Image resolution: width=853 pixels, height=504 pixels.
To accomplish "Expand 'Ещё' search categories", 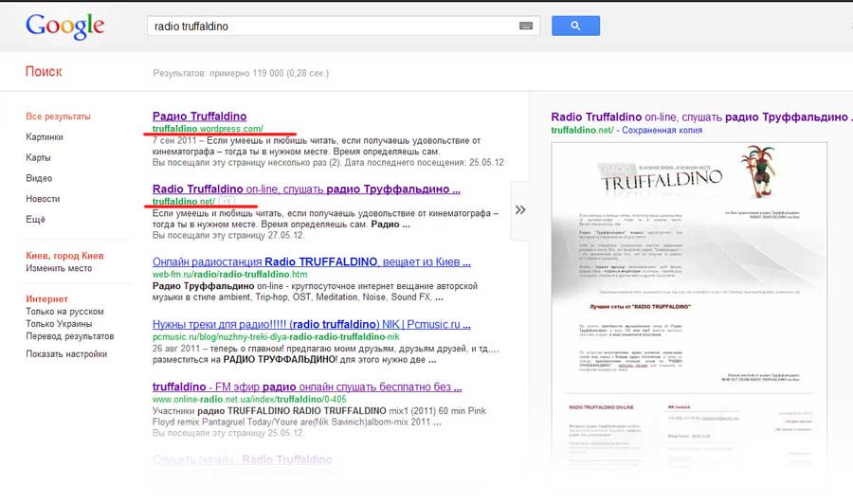I will 35,220.
